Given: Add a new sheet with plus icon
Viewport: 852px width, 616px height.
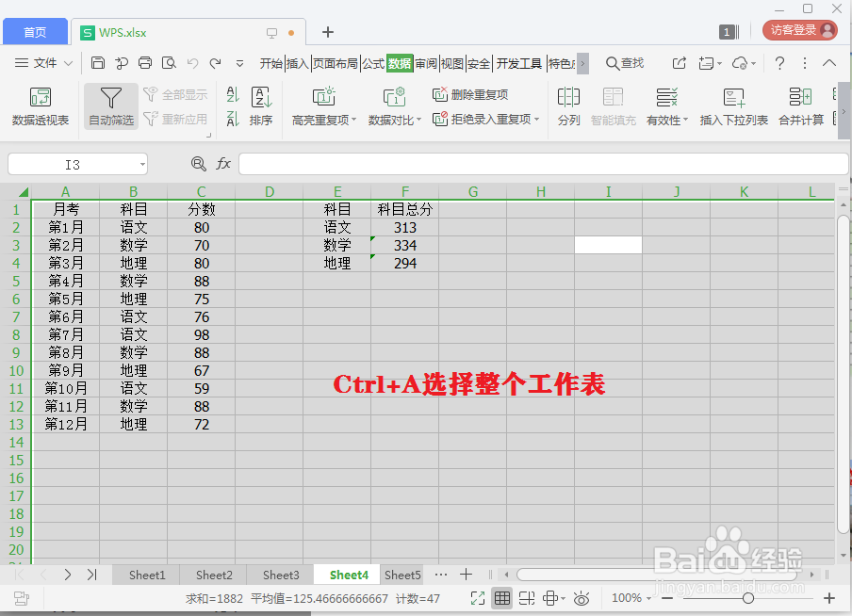Looking at the screenshot, I should coord(466,575).
